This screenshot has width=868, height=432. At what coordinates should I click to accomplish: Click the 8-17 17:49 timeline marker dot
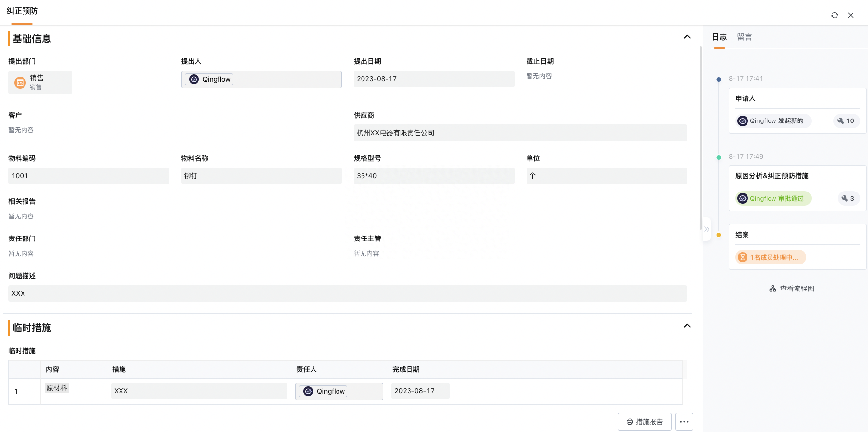(719, 157)
